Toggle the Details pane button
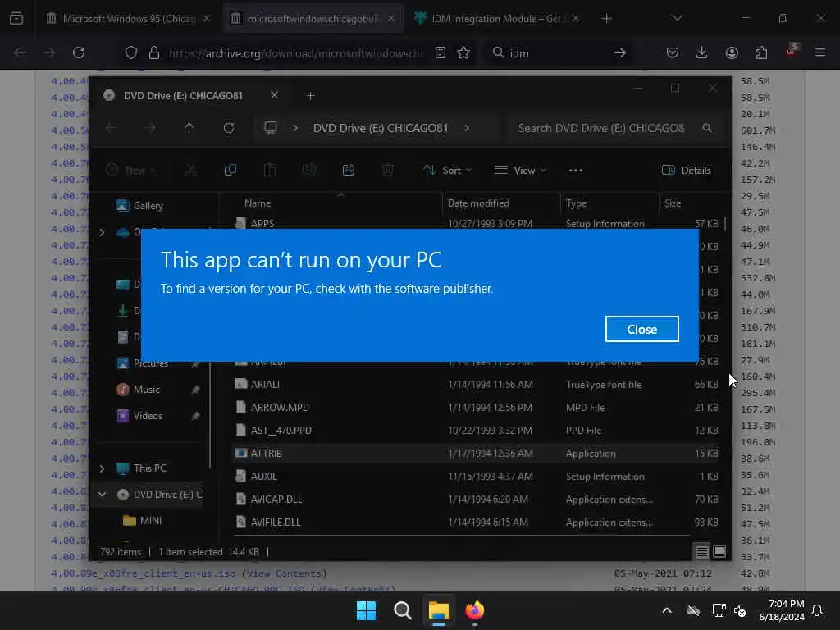The image size is (840, 630). pyautogui.click(x=687, y=170)
